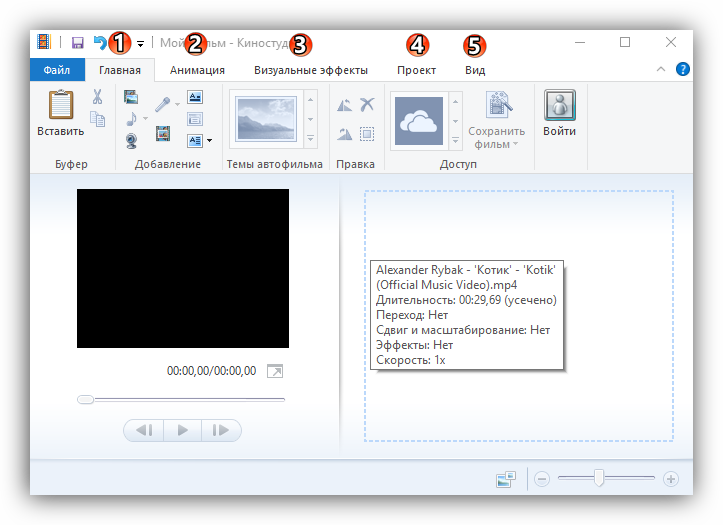Click the scissors cut icon

click(x=98, y=97)
